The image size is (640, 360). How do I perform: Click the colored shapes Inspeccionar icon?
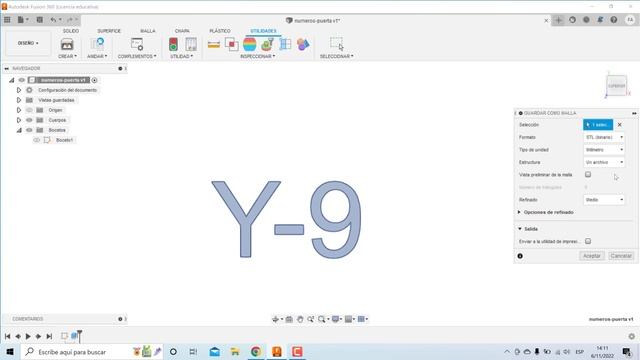point(303,44)
